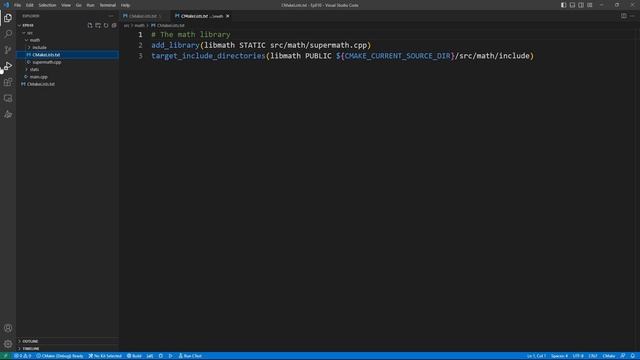Expand the stats folder
Screen dimensions: 640x360
click(67, 69)
